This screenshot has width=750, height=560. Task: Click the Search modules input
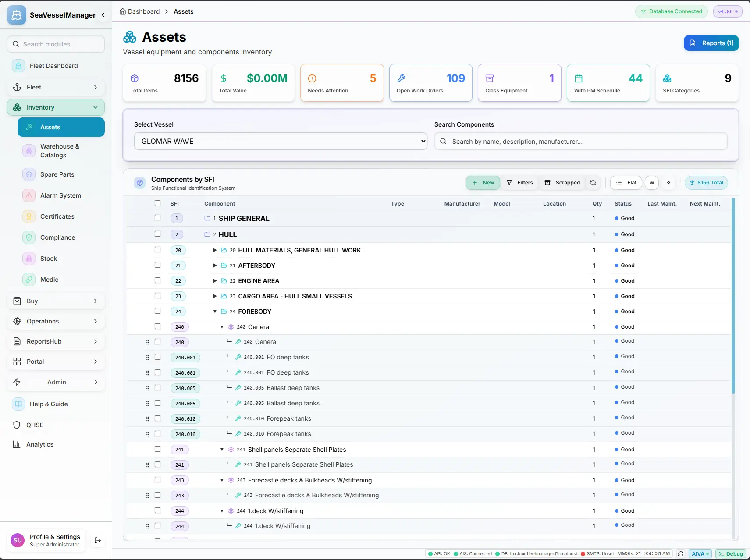pos(56,44)
